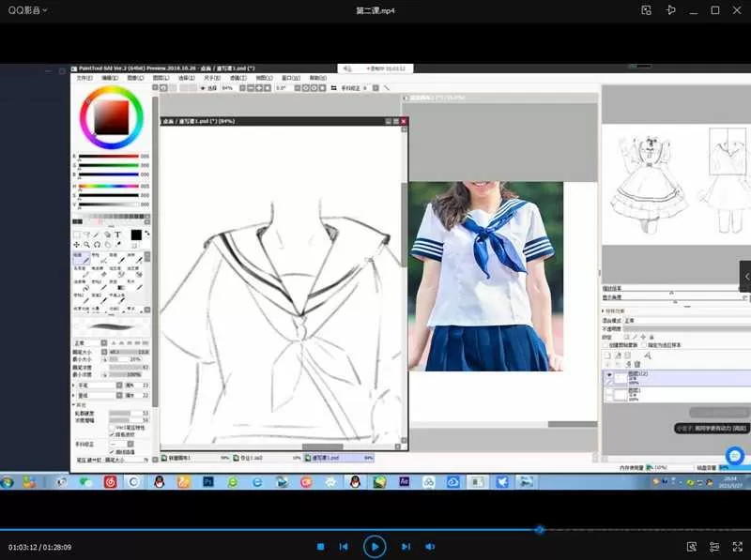Click the blue chat bubble button
The height and width of the screenshot is (560, 751).
(735, 456)
